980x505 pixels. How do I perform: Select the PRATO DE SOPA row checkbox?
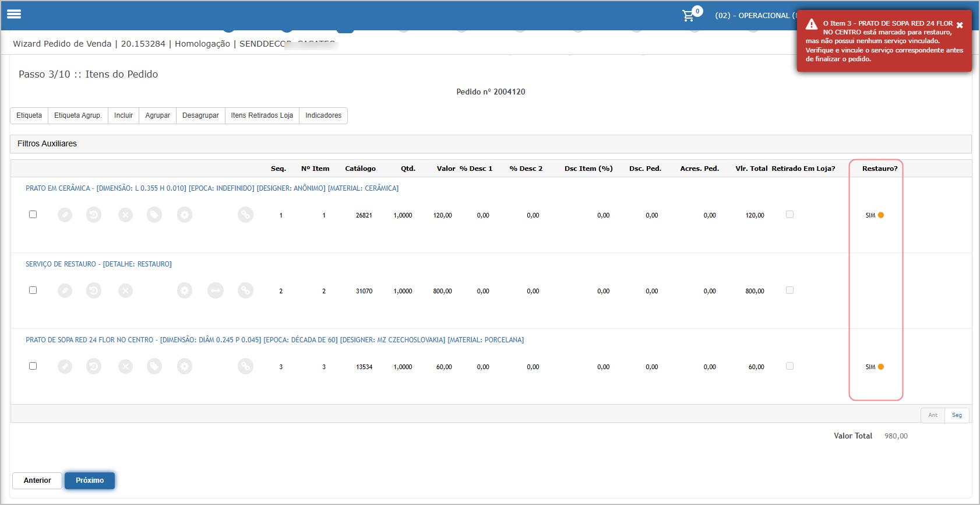click(x=33, y=366)
